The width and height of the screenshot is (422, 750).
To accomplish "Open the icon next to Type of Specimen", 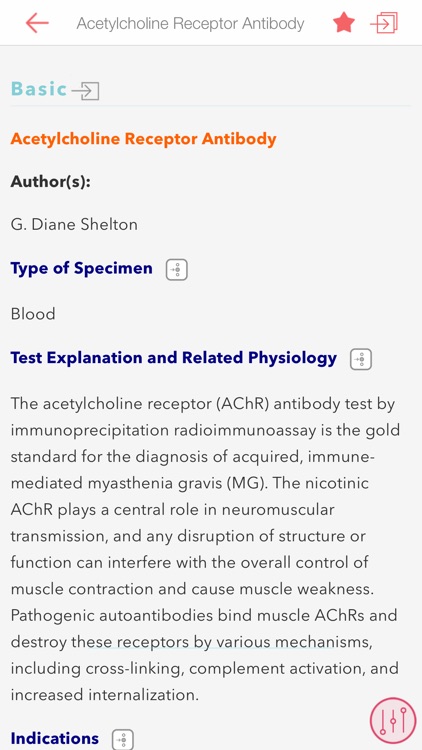I will pos(177,270).
